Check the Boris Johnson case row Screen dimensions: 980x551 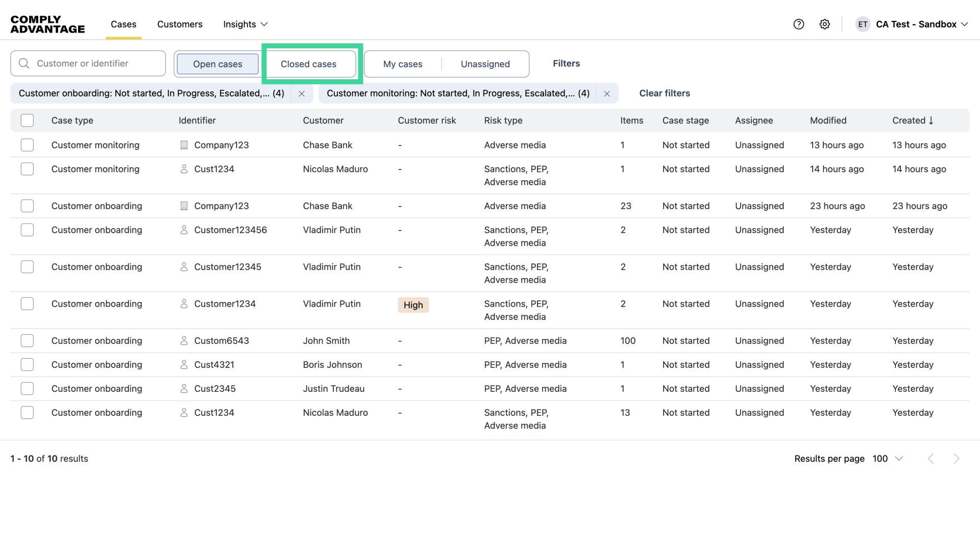(x=27, y=365)
